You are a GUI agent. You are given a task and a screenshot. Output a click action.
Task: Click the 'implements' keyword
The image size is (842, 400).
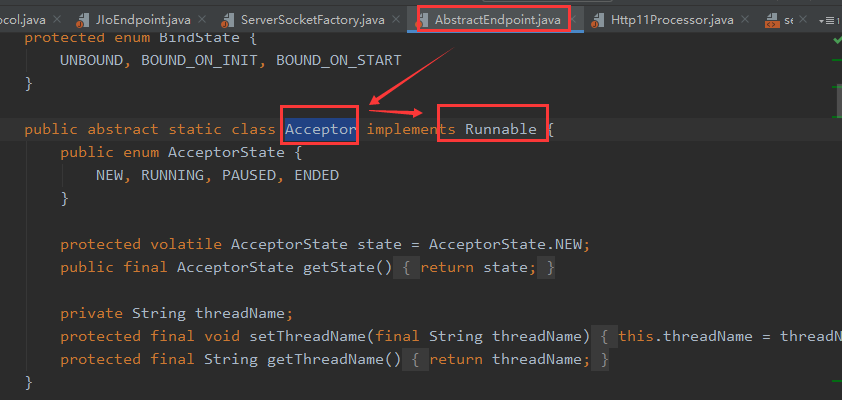click(x=411, y=129)
